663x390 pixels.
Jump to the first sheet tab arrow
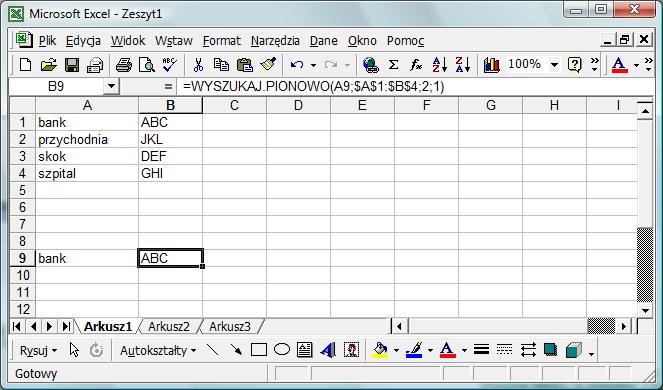[x=17, y=326]
